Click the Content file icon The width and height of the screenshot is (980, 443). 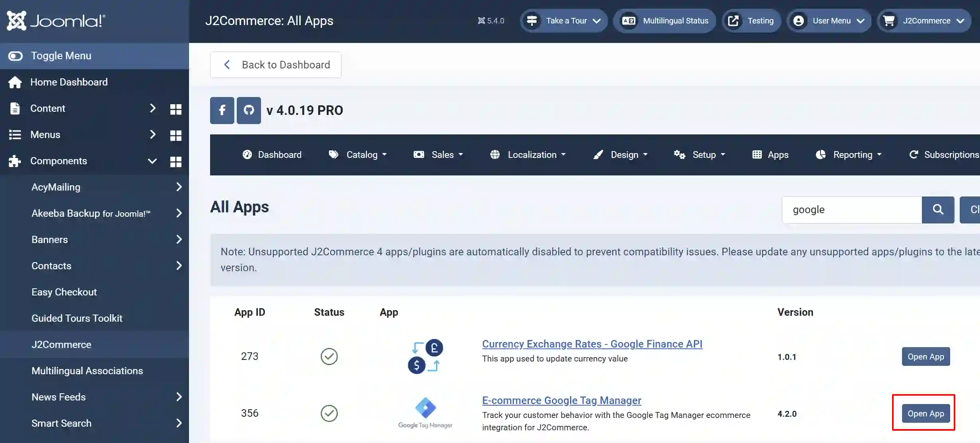pos(15,108)
